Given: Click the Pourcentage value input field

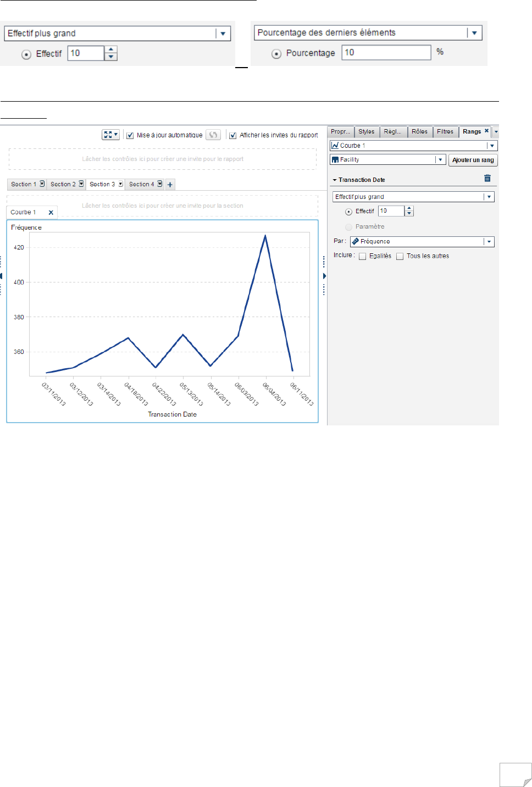Looking at the screenshot, I should [x=386, y=53].
